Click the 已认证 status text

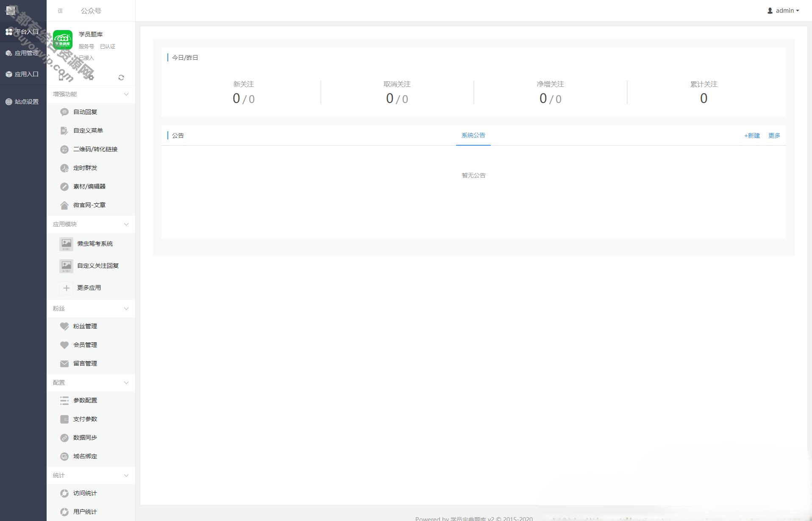click(108, 47)
